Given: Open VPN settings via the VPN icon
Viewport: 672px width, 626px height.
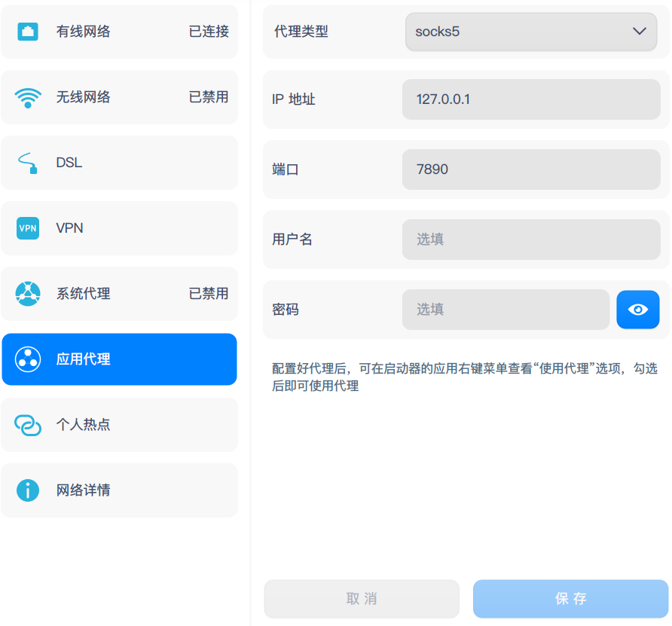Looking at the screenshot, I should point(27,228).
